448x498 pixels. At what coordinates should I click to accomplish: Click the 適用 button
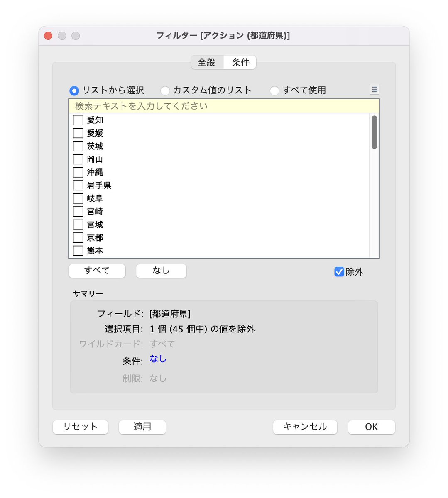coord(142,427)
